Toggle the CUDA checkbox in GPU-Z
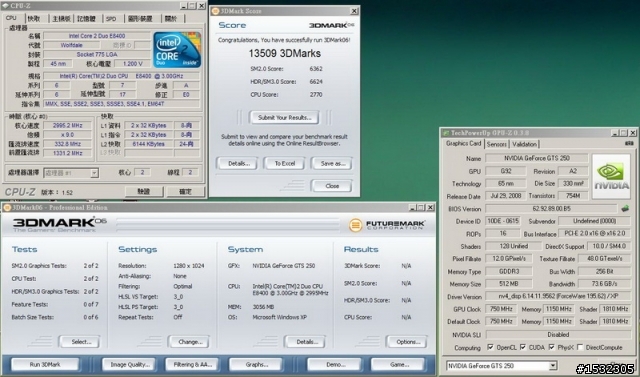This screenshot has height=377, width=640. pyautogui.click(x=523, y=347)
